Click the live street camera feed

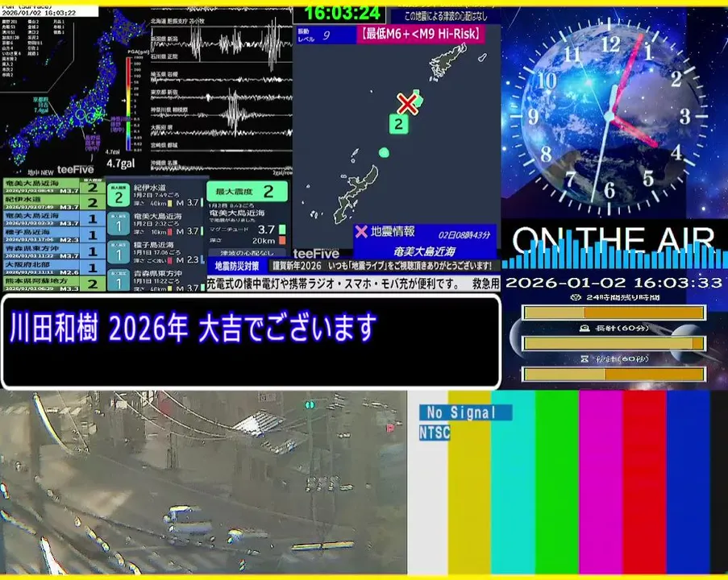click(x=203, y=483)
